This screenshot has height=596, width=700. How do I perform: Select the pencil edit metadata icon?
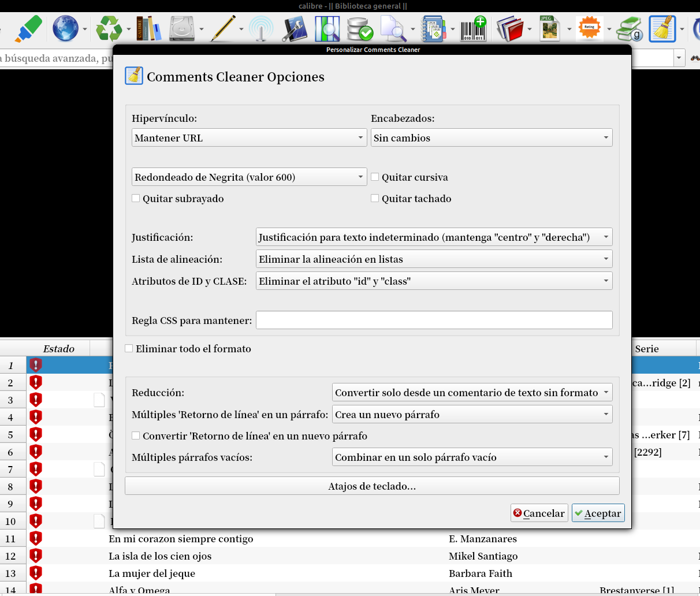pos(223,28)
